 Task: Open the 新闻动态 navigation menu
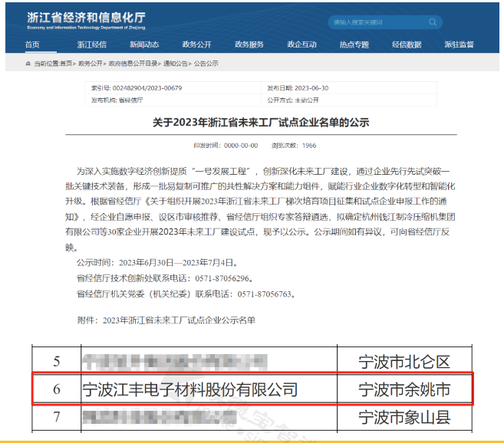click(x=144, y=44)
